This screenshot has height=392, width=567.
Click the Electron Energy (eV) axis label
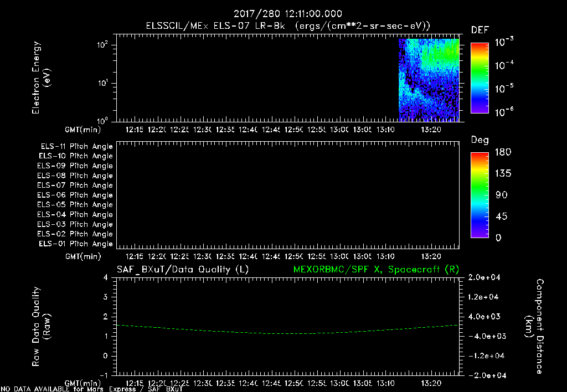point(41,78)
